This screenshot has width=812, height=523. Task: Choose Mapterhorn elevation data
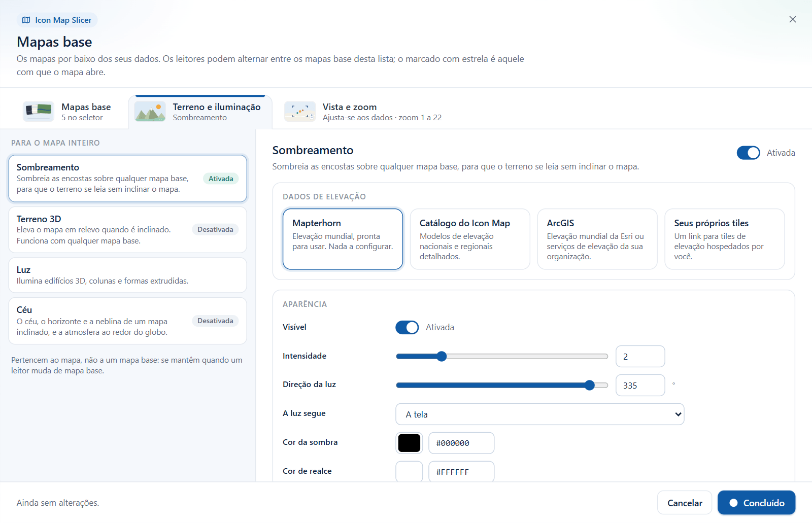pyautogui.click(x=343, y=239)
